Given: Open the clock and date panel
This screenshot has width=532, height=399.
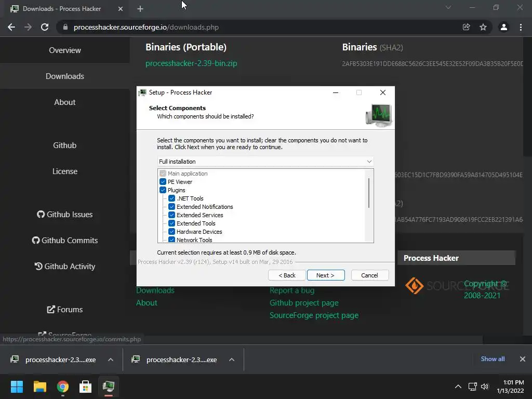Looking at the screenshot, I should (x=510, y=387).
